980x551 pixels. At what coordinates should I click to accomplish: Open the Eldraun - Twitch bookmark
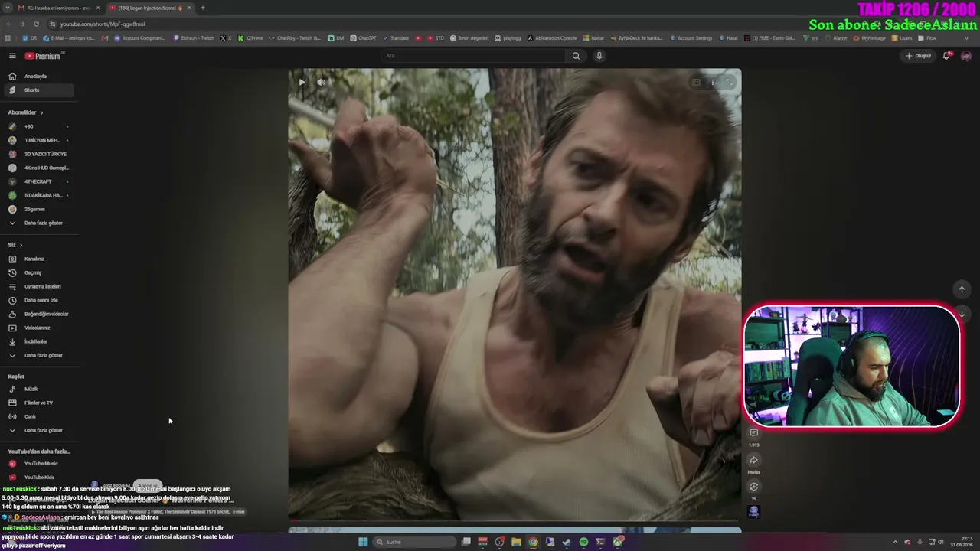[194, 38]
